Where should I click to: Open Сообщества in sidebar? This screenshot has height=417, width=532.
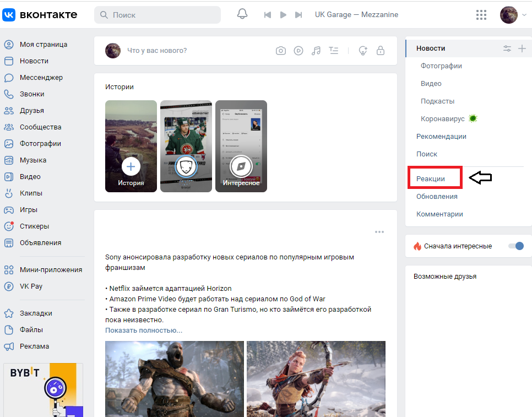pos(40,127)
